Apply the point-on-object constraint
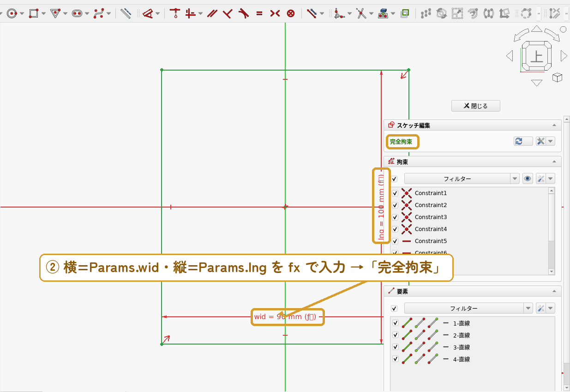Image resolution: width=570 pixels, height=392 pixels. click(174, 13)
